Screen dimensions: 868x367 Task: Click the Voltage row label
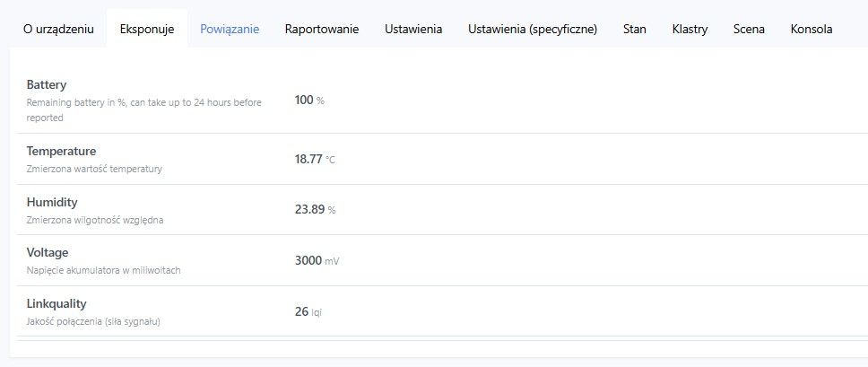[48, 253]
